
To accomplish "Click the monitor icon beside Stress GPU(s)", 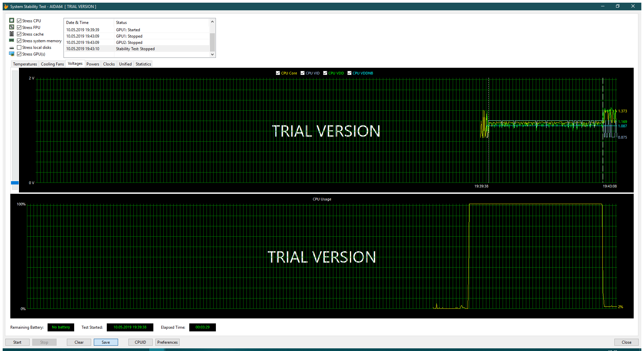I will (12, 54).
